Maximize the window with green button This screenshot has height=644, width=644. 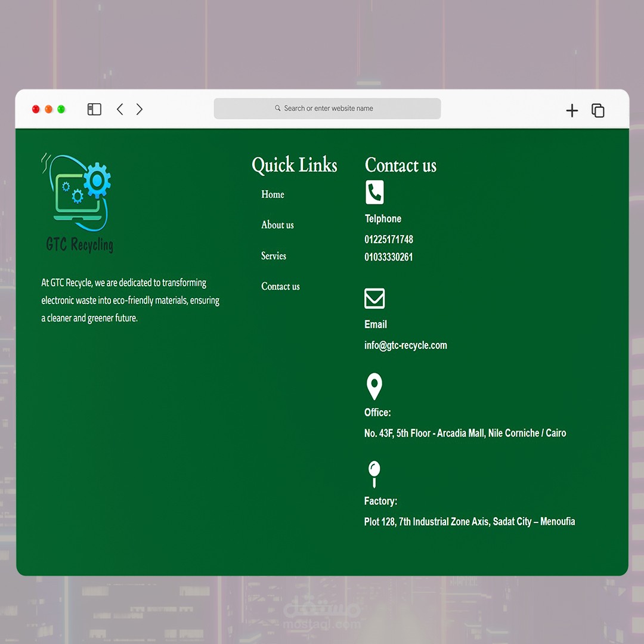click(x=61, y=109)
